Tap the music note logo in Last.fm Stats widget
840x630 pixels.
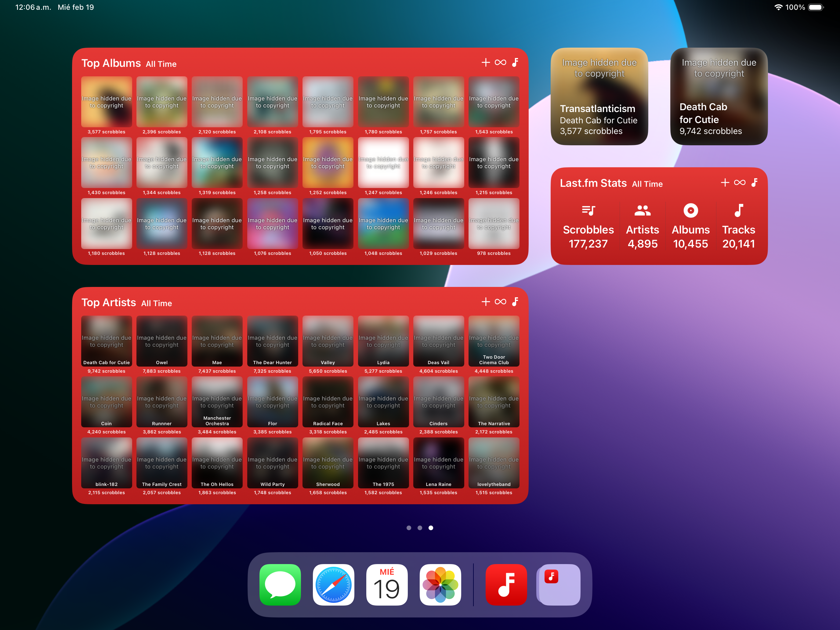pos(755,182)
